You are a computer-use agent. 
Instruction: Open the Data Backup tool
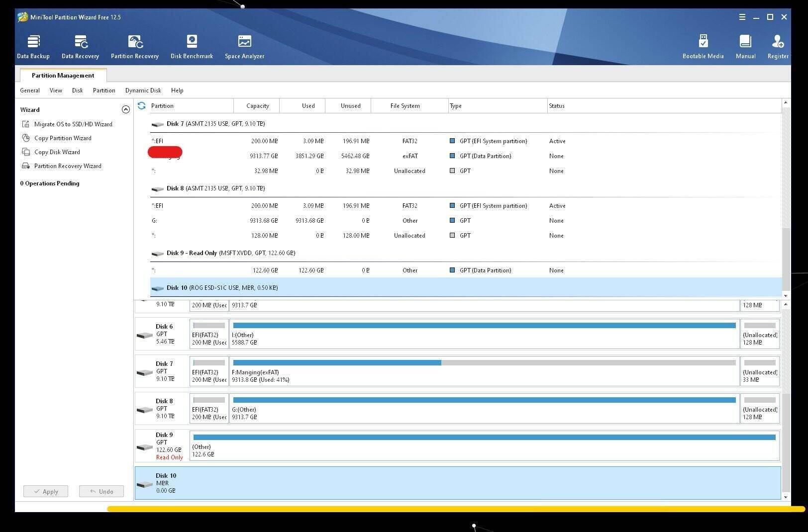click(x=33, y=47)
